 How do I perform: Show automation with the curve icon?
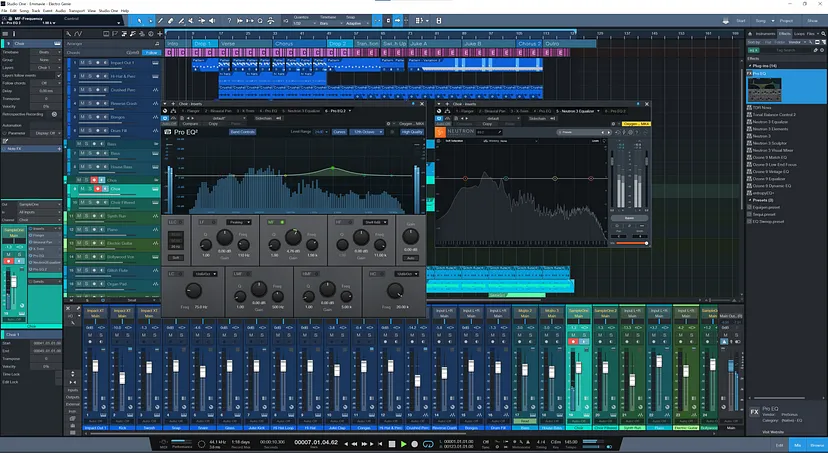pos(78,34)
